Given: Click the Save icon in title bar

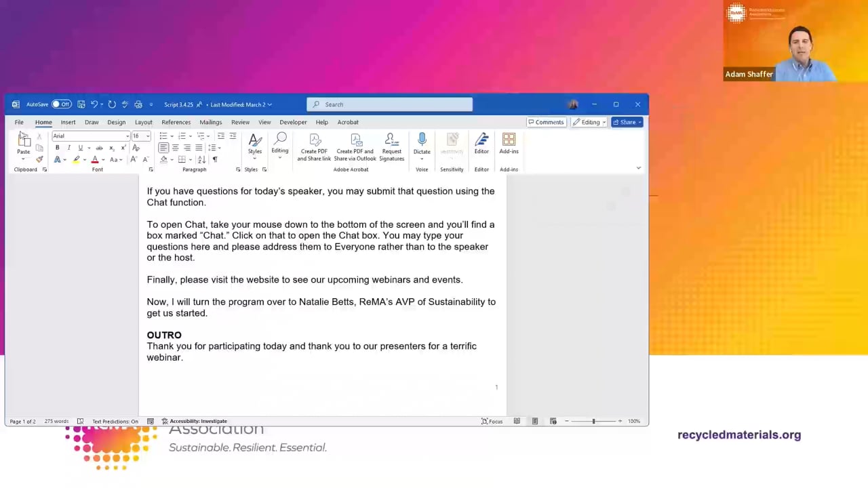Looking at the screenshot, I should [x=81, y=104].
